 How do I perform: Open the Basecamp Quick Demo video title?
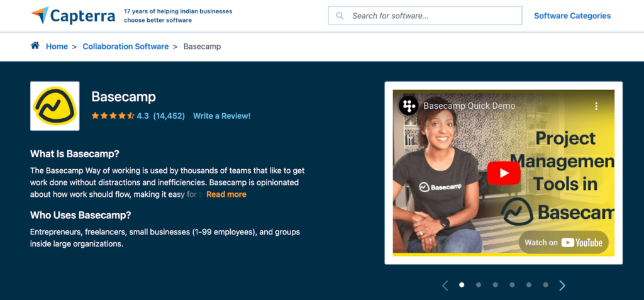point(469,106)
